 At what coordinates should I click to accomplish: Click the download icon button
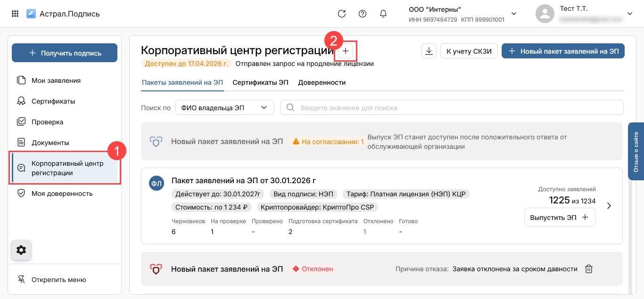click(429, 51)
